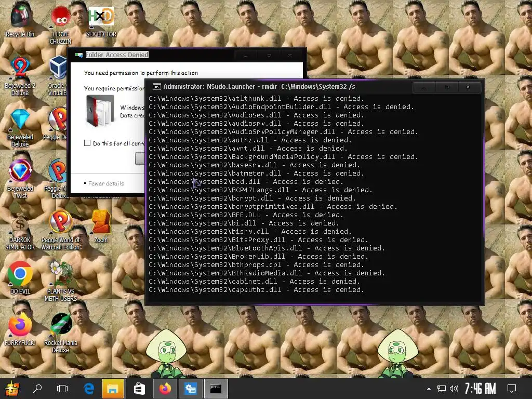
Task: Launch Microsoft Edge from taskbar
Action: 89,389
